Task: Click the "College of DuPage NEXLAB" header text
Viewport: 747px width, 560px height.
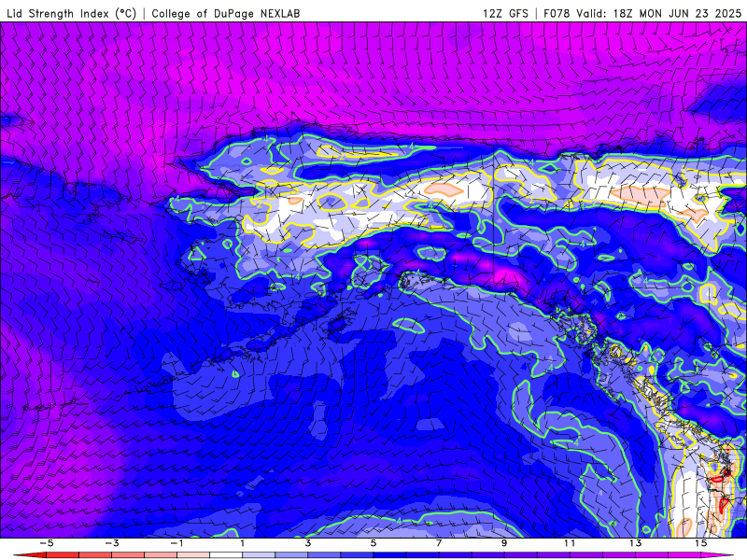Action: [x=226, y=13]
